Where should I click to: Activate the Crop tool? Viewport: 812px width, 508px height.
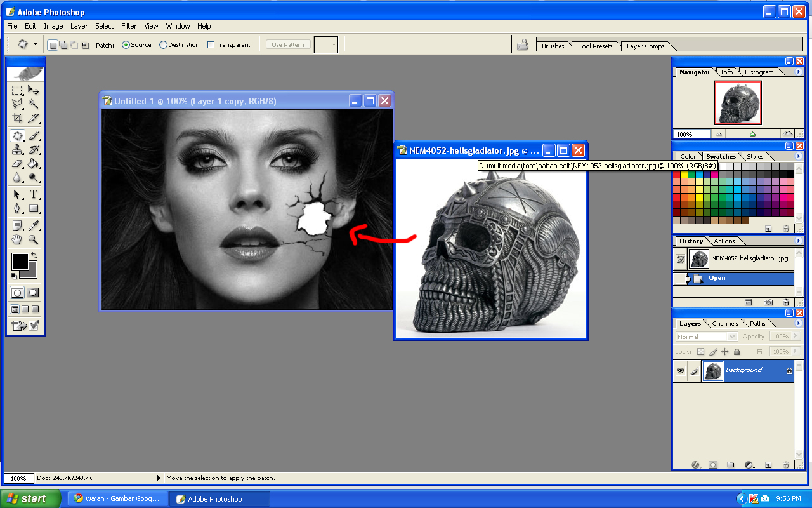pos(17,119)
